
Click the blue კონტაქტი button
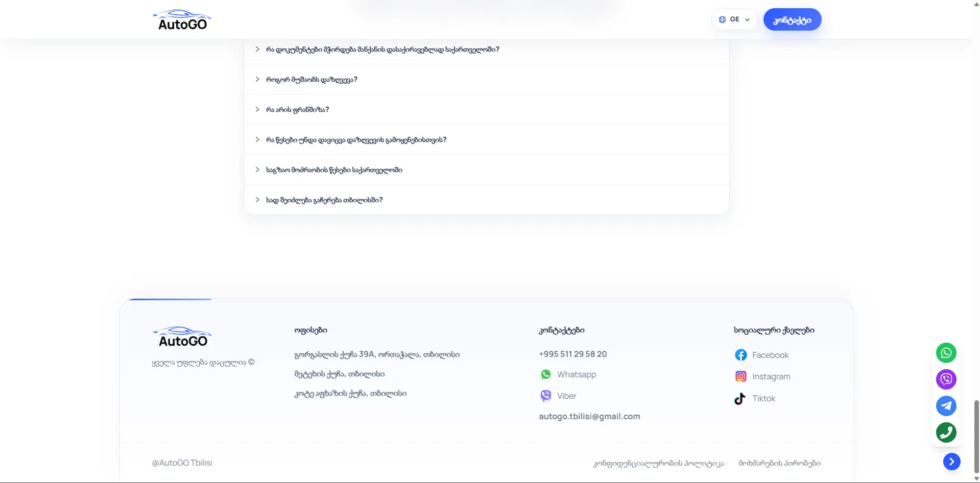[792, 19]
